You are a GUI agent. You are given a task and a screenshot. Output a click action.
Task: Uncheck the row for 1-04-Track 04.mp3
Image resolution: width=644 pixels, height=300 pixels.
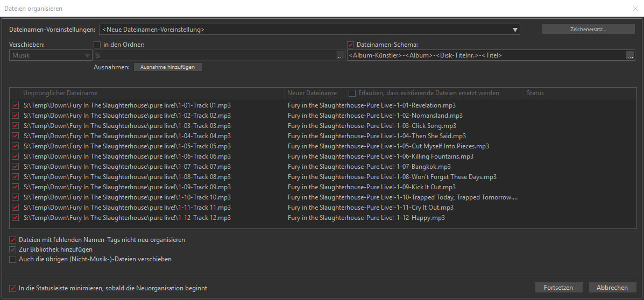click(16, 136)
